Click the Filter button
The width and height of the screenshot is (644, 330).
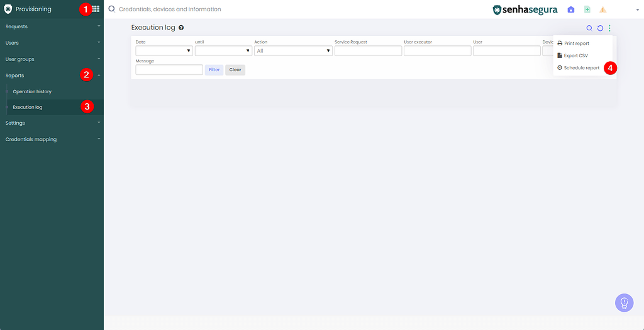pyautogui.click(x=214, y=70)
